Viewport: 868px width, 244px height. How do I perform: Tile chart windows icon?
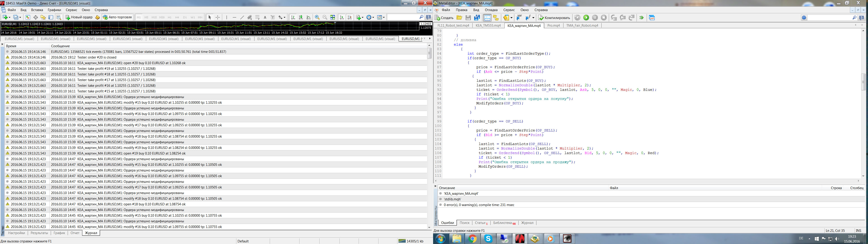pos(332,17)
